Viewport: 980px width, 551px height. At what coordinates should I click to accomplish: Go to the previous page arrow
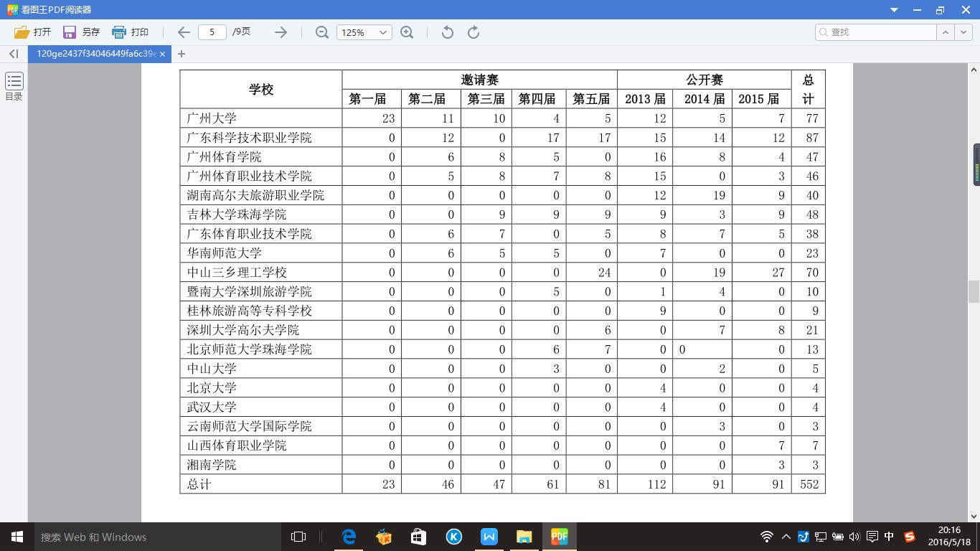click(x=184, y=32)
